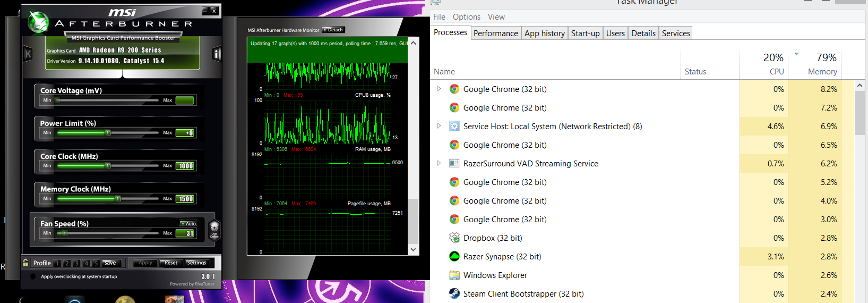Click the Fan Speed 31 value field
The height and width of the screenshot is (303, 868).
pos(185,233)
